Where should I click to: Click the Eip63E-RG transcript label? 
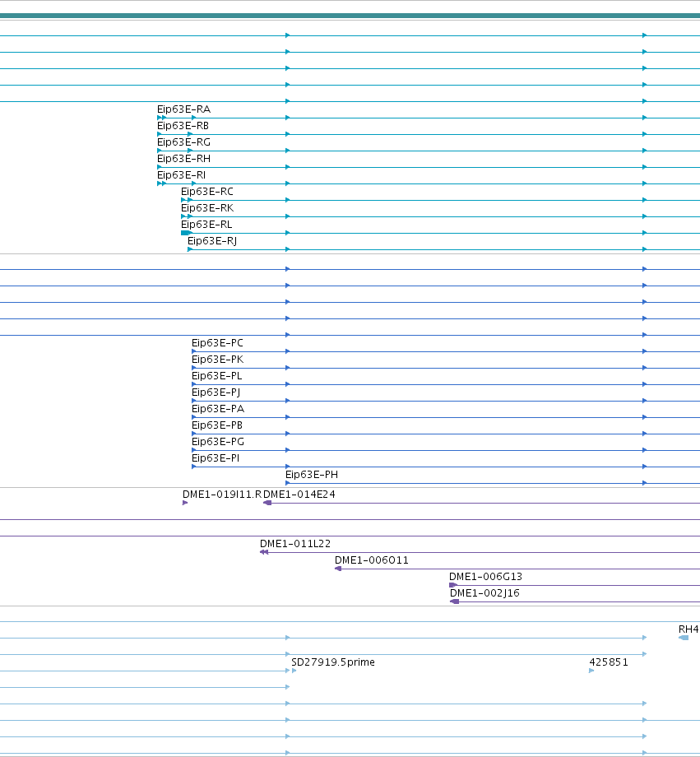184,142
